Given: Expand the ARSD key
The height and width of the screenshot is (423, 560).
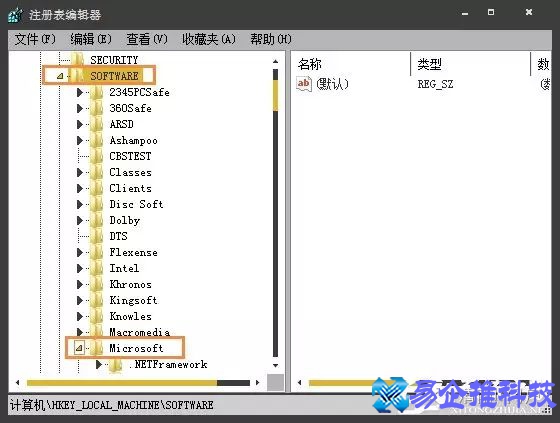Looking at the screenshot, I should pyautogui.click(x=80, y=124).
